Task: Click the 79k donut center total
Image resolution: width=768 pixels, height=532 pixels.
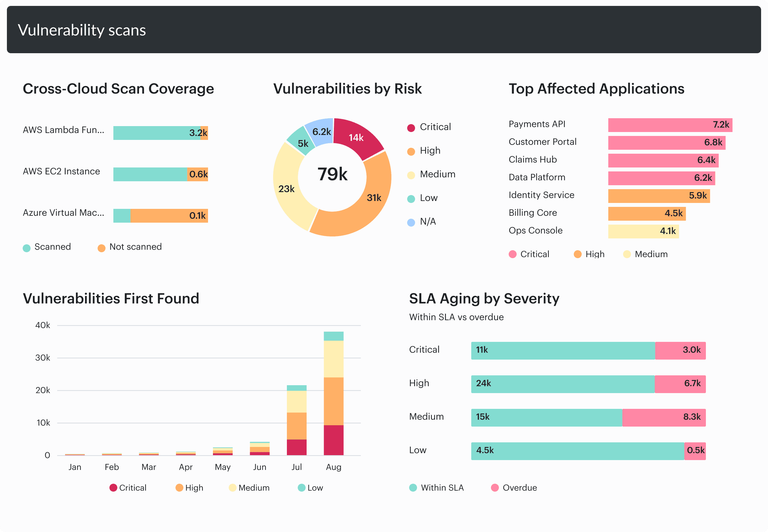Action: click(332, 174)
